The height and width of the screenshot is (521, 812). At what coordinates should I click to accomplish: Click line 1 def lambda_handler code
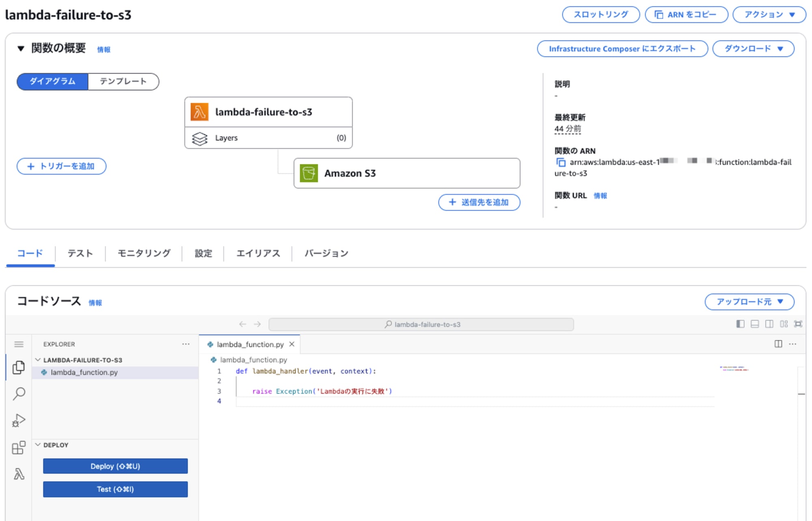pos(306,371)
